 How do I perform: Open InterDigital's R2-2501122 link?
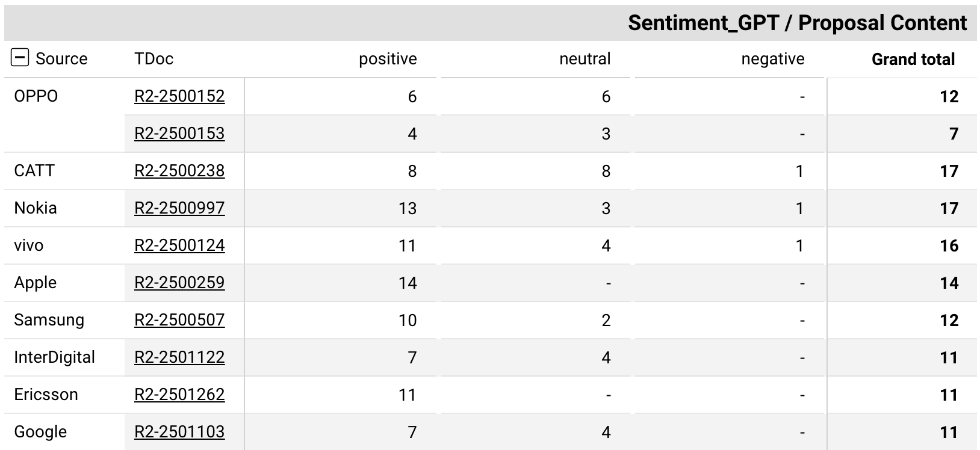coord(179,357)
